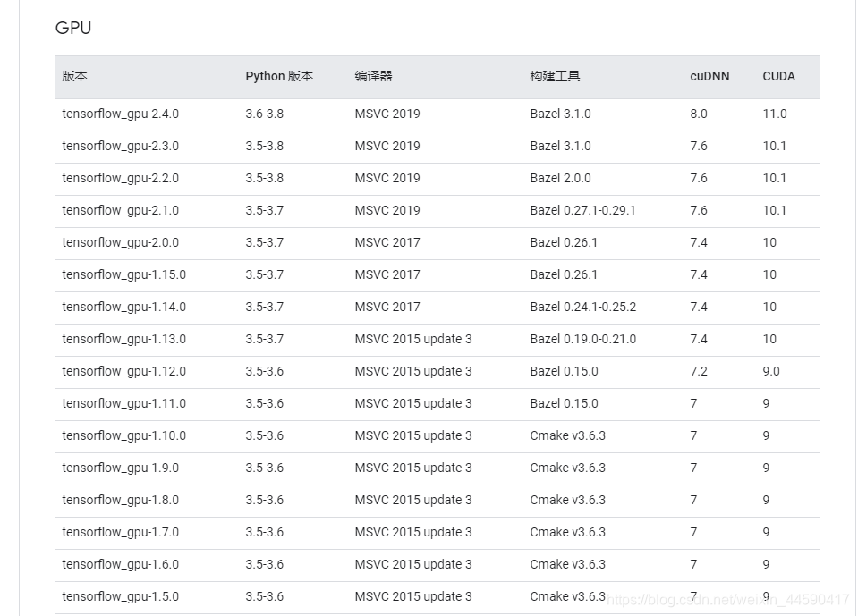This screenshot has width=858, height=616.
Task: Click Python 3.5-3.7 in the 1.15.0 row
Action: click(x=264, y=275)
